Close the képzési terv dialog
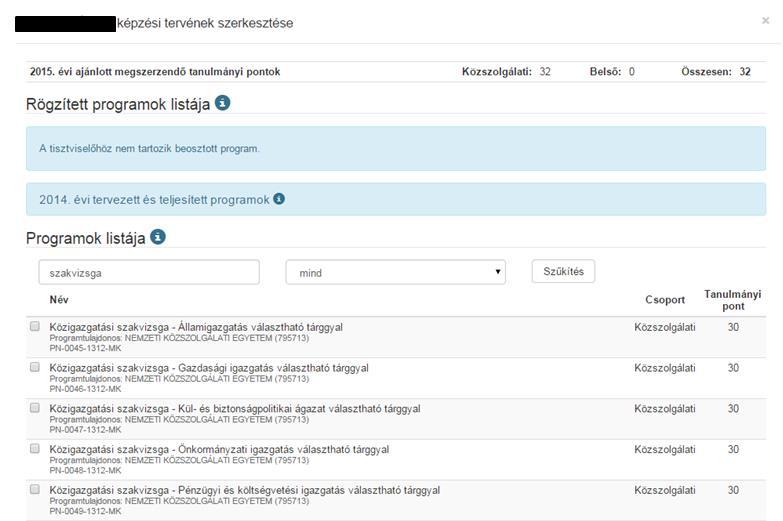Viewport: 783px width, 521px height. (765, 20)
